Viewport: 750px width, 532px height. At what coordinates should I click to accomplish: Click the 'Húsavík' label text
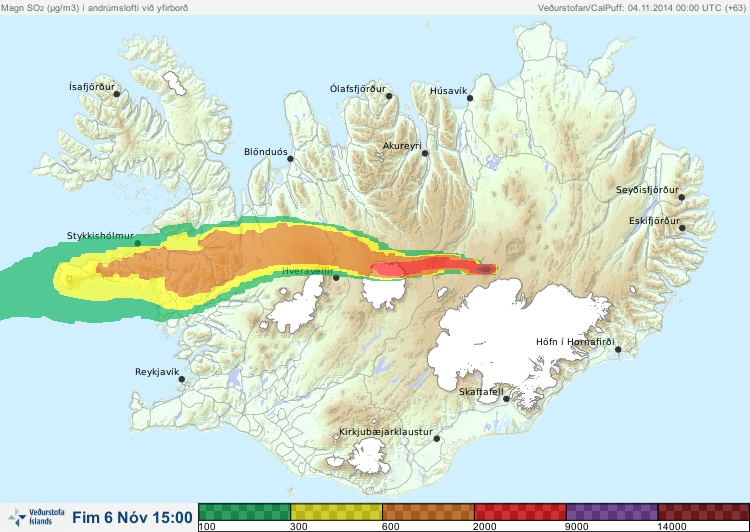pyautogui.click(x=448, y=91)
